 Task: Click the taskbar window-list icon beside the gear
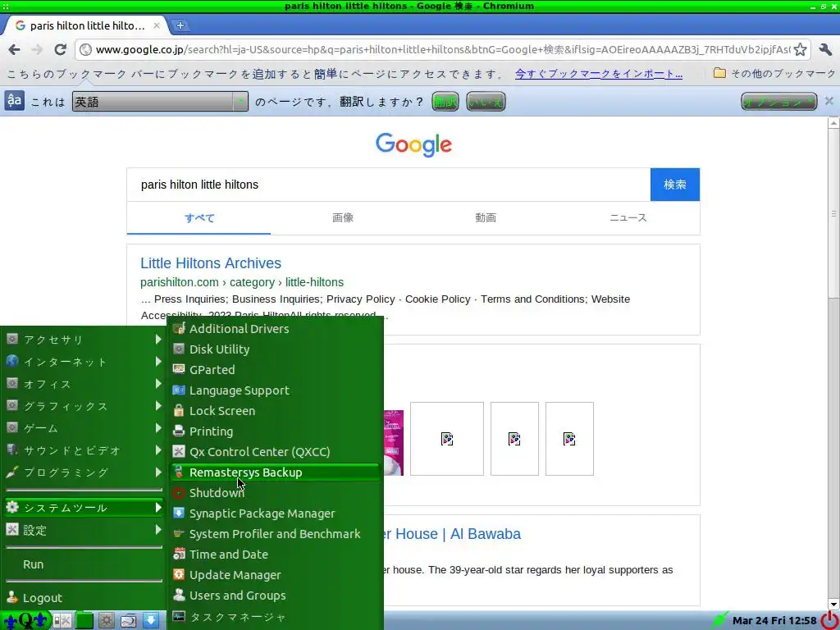[x=129, y=620]
